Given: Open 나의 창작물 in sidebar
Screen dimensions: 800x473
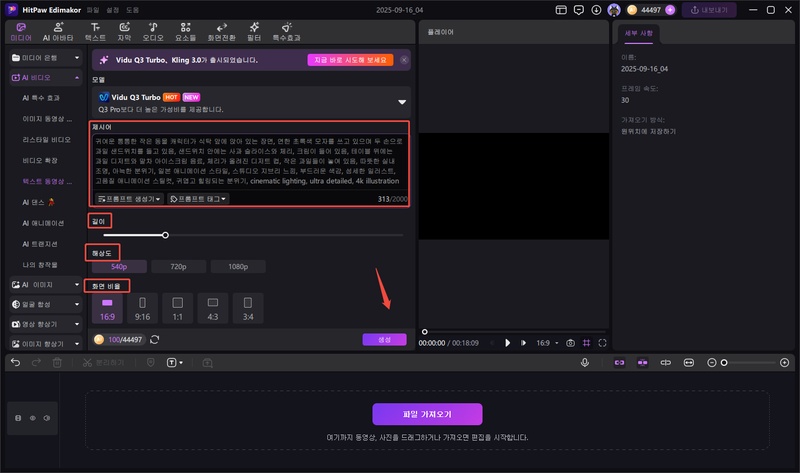Looking at the screenshot, I should pos(40,265).
